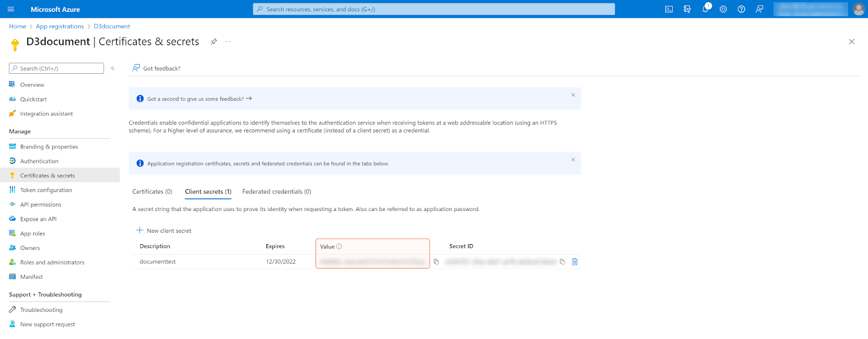The width and height of the screenshot is (868, 339).
Task: Collapse the left sidebar menu
Action: tap(113, 68)
